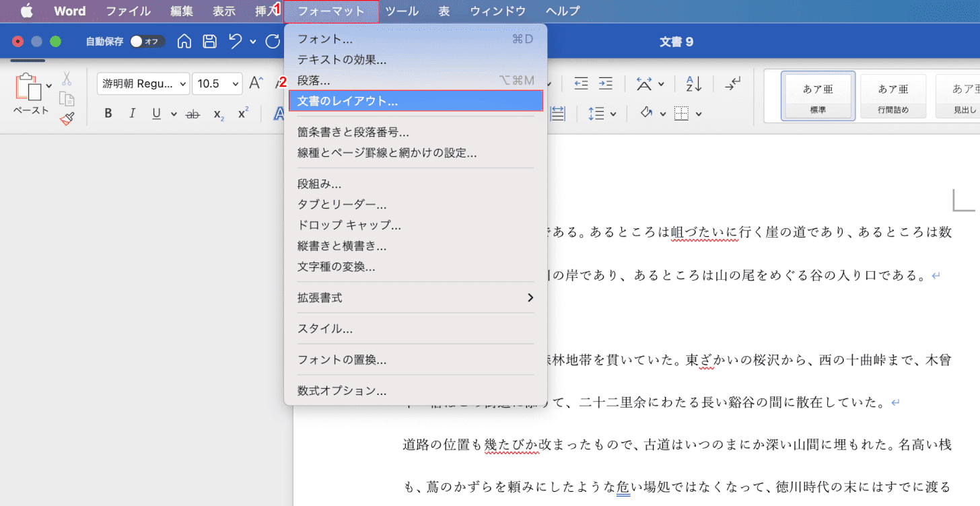Apply Italic formatting
The width and height of the screenshot is (980, 506).
(133, 114)
